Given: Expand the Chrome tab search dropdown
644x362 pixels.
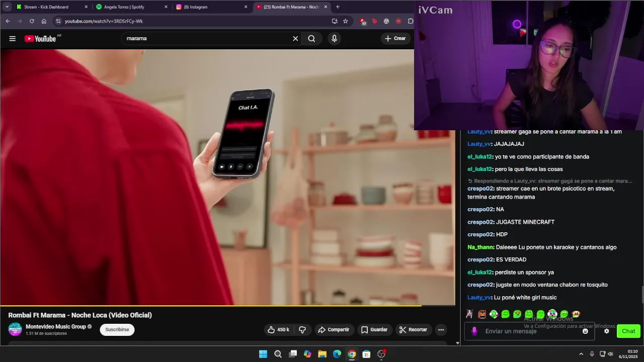Looking at the screenshot, I should [x=7, y=7].
